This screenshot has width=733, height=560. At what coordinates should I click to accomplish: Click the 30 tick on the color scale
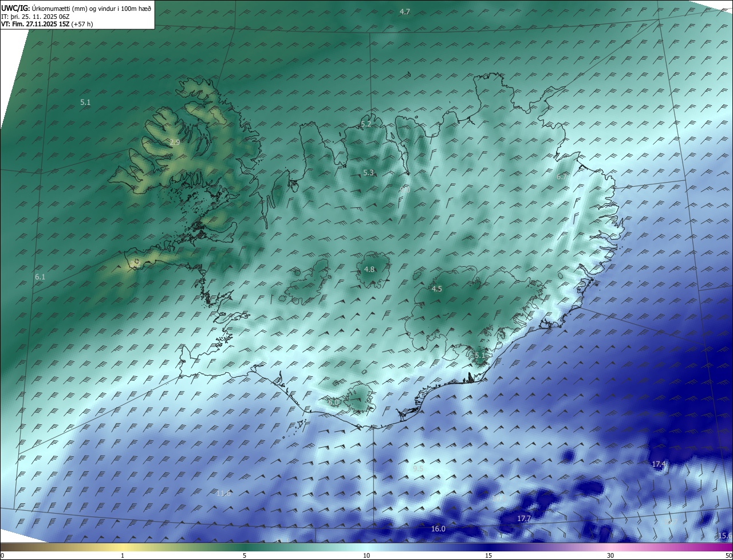click(610, 555)
